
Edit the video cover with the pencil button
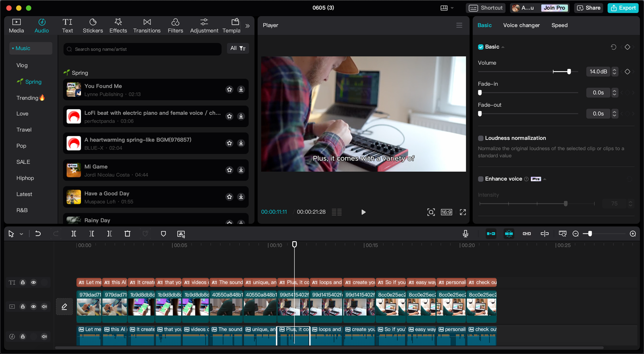point(64,306)
